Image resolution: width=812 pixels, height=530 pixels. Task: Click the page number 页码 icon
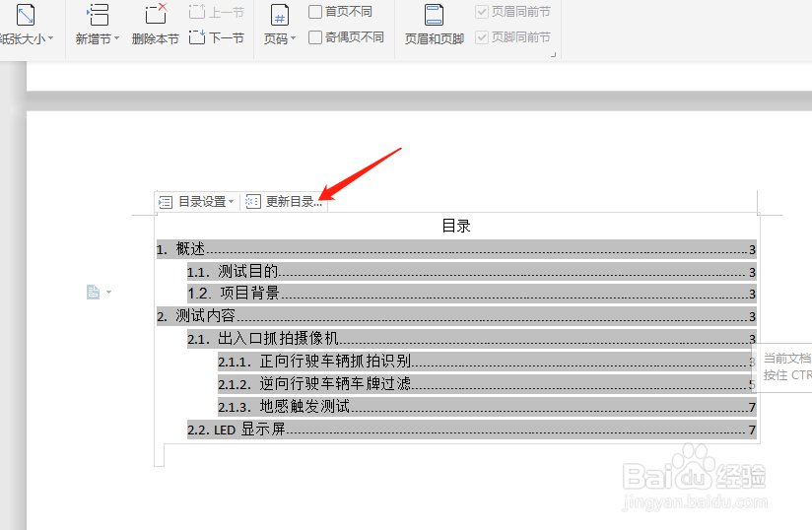pyautogui.click(x=280, y=16)
